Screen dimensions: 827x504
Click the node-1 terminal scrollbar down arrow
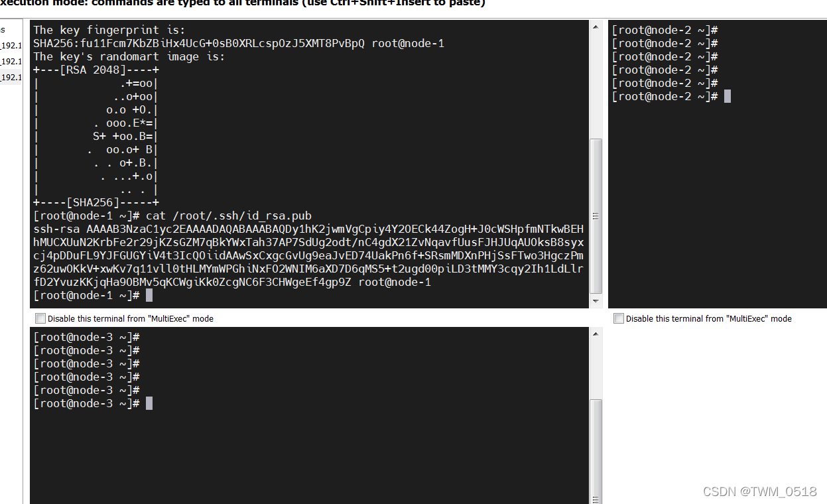[596, 302]
